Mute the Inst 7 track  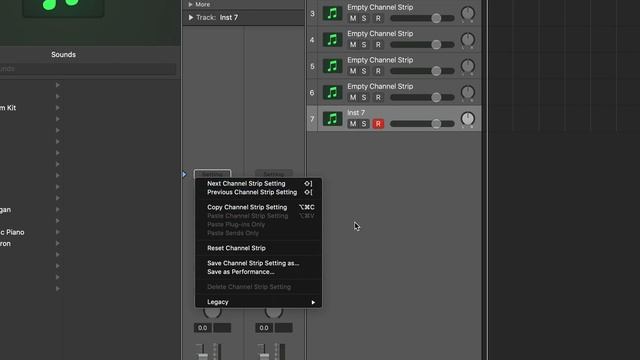pyautogui.click(x=353, y=124)
